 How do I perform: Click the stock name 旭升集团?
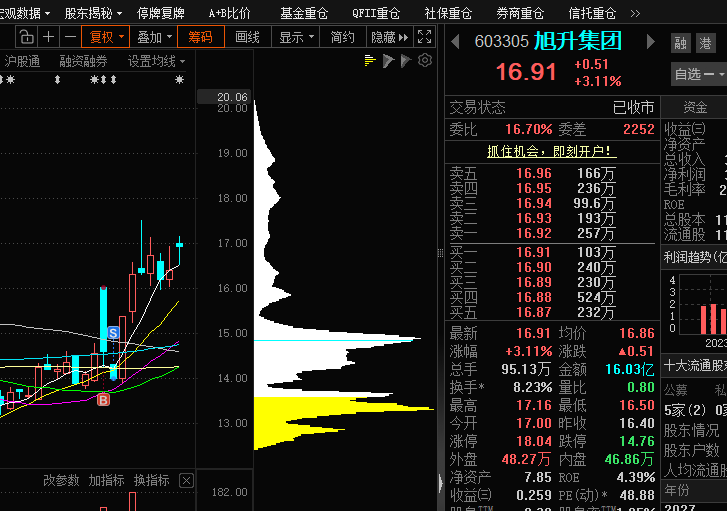pyautogui.click(x=578, y=41)
